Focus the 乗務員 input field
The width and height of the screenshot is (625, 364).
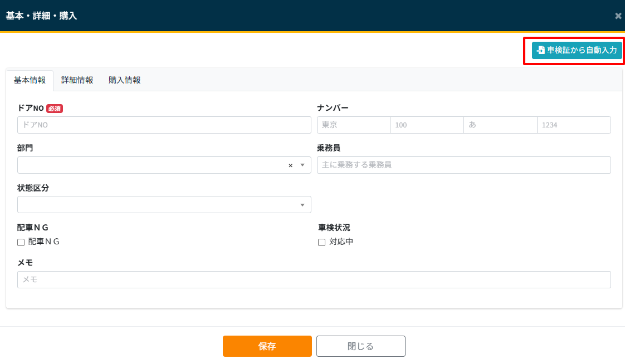464,165
